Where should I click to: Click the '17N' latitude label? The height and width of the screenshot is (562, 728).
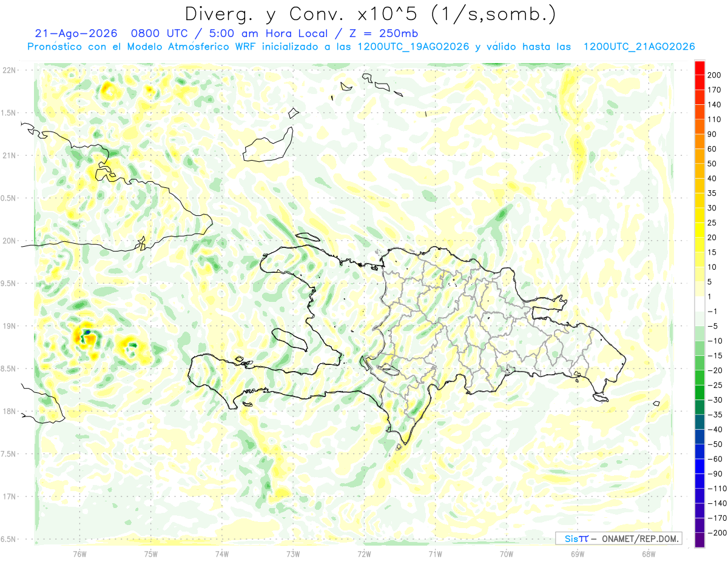pos(8,497)
